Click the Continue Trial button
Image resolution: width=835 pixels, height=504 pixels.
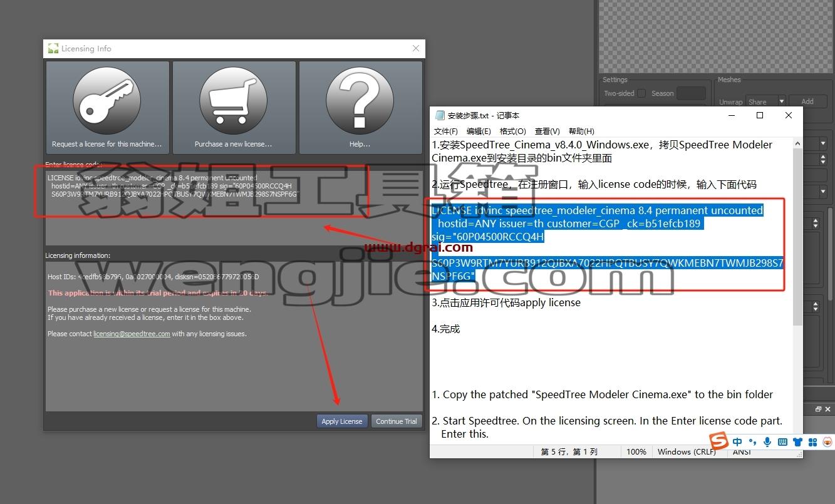(x=397, y=421)
